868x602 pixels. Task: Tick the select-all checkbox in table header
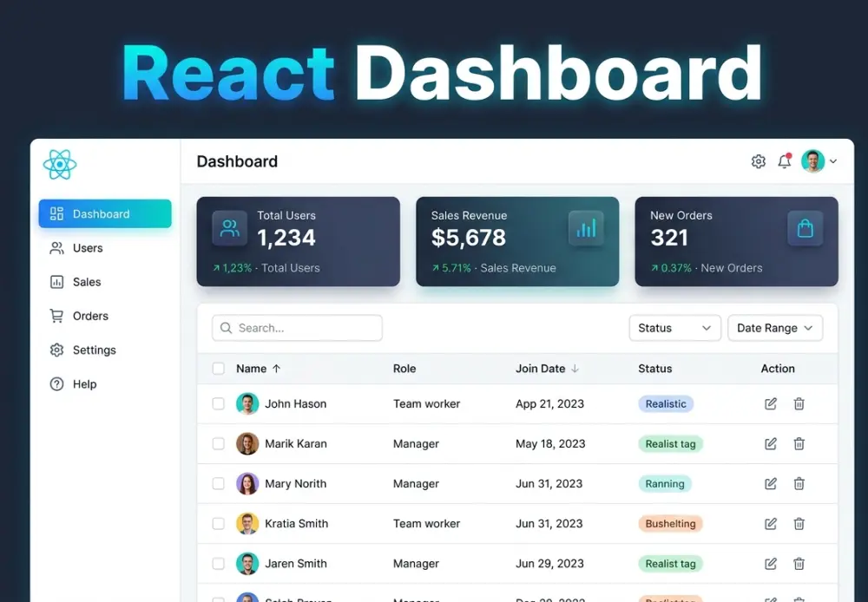219,369
